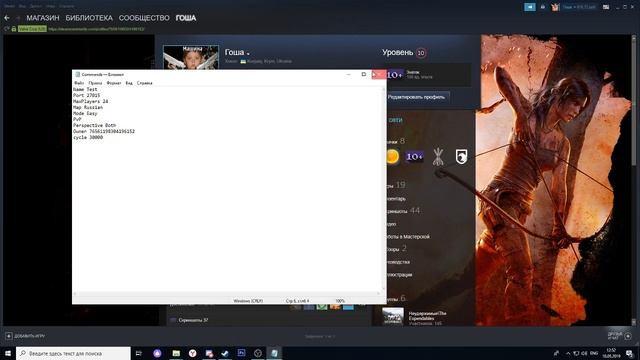Open the Steam account name dropdown in the header
Image resolution: width=640 pixels, height=360 pixels.
[579, 7]
